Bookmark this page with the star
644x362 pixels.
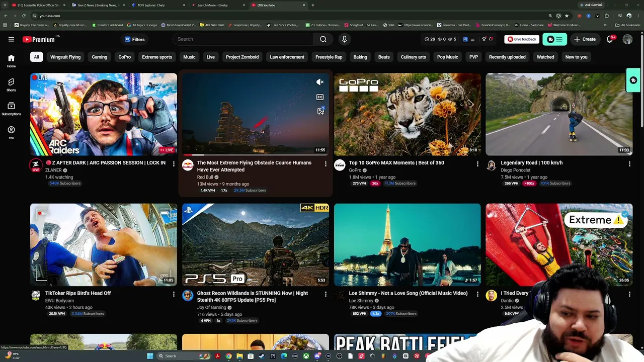click(x=567, y=16)
